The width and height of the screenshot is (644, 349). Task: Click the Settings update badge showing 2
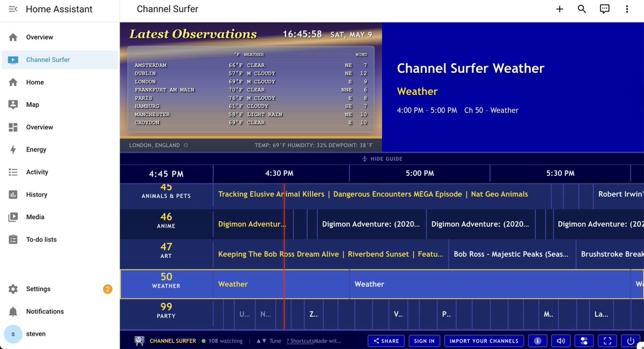(107, 289)
